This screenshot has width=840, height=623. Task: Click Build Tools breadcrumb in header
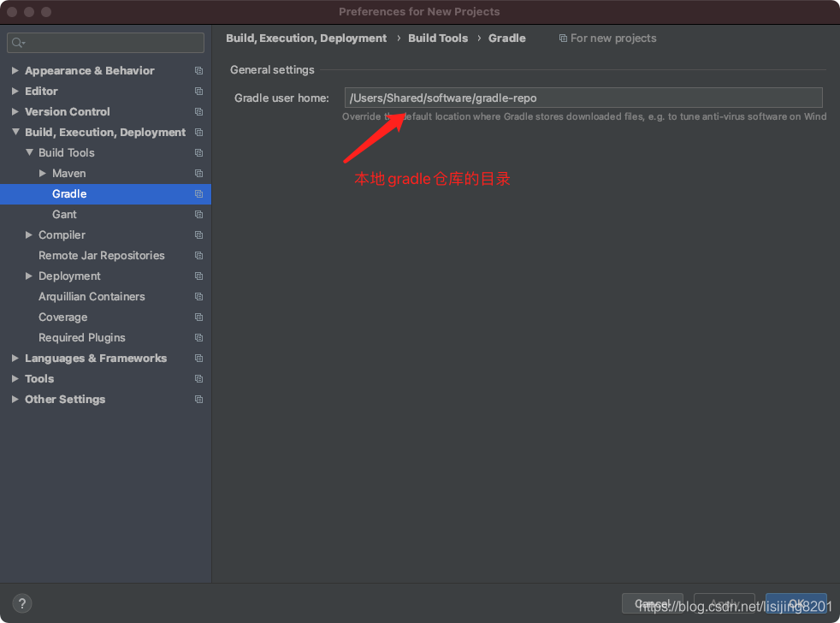pyautogui.click(x=438, y=38)
